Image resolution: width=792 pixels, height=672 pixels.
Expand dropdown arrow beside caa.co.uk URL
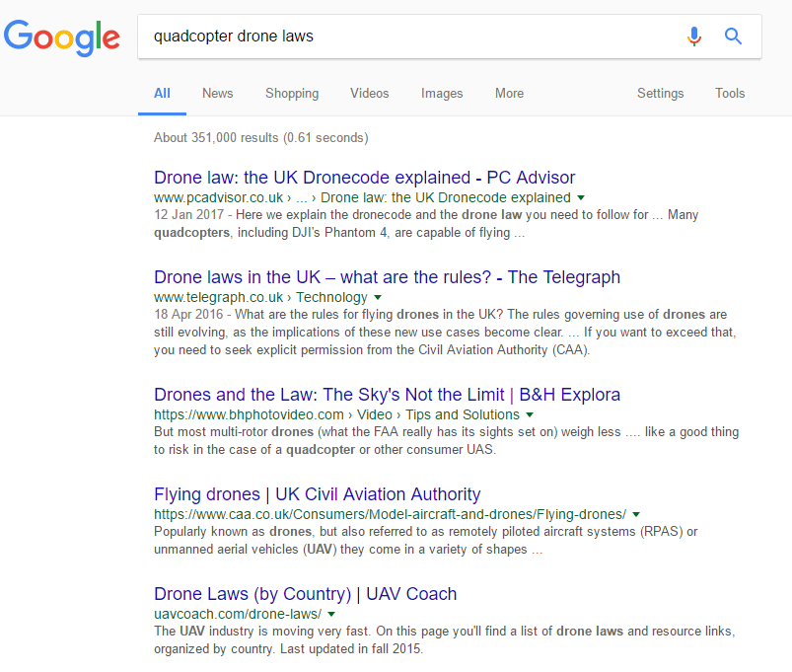pyautogui.click(x=636, y=514)
